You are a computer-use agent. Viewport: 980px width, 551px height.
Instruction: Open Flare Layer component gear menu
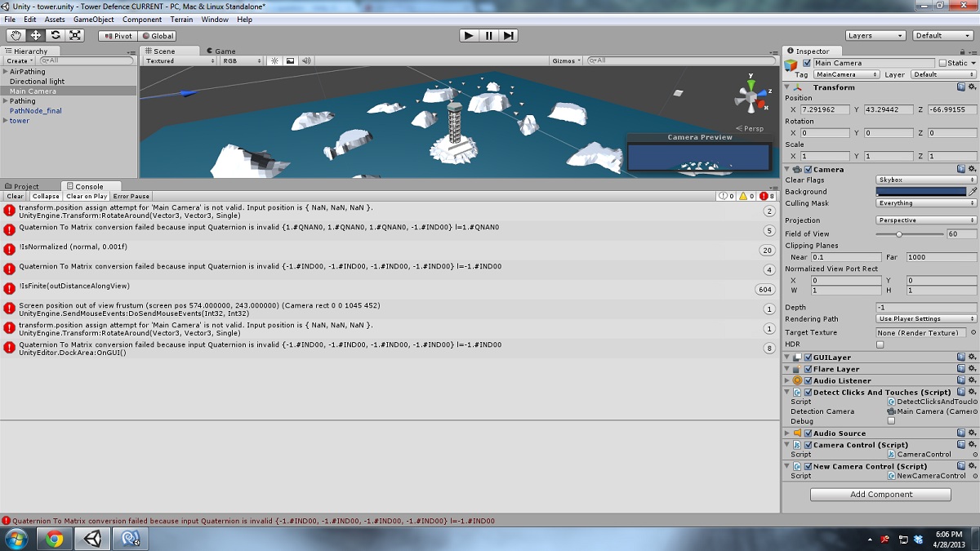pos(972,368)
